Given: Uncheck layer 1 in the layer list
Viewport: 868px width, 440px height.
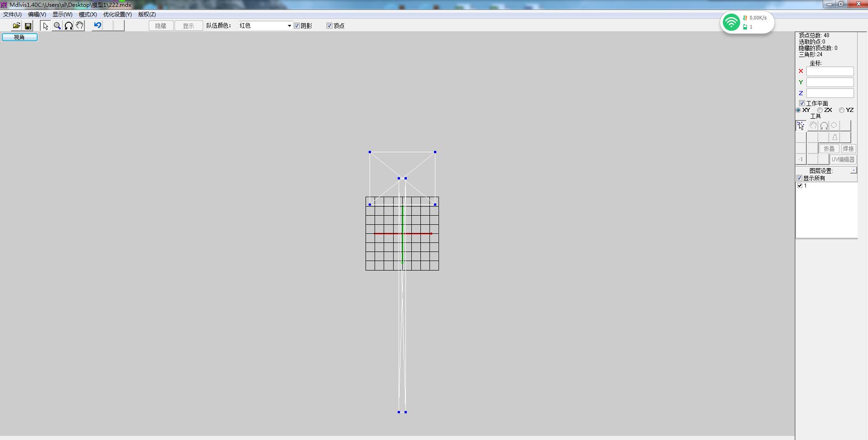Looking at the screenshot, I should [800, 186].
